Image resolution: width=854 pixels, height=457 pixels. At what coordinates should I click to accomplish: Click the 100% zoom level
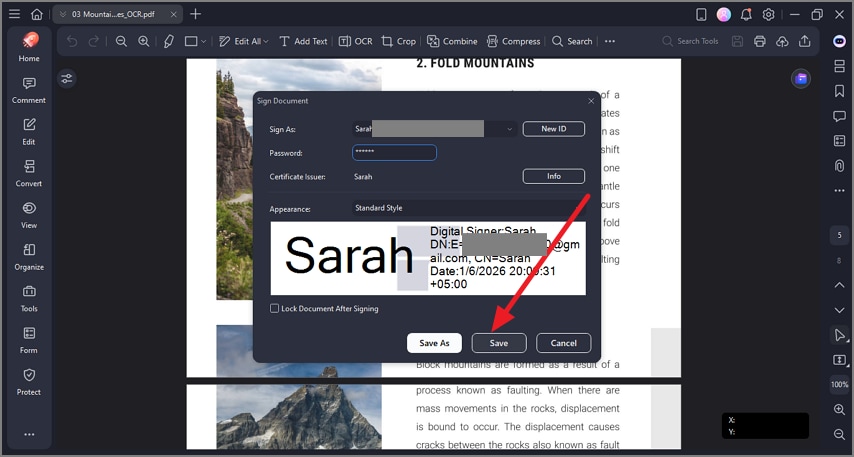(x=839, y=385)
